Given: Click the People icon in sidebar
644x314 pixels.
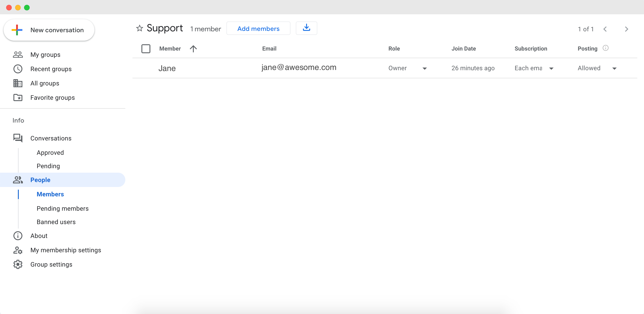Looking at the screenshot, I should (18, 180).
